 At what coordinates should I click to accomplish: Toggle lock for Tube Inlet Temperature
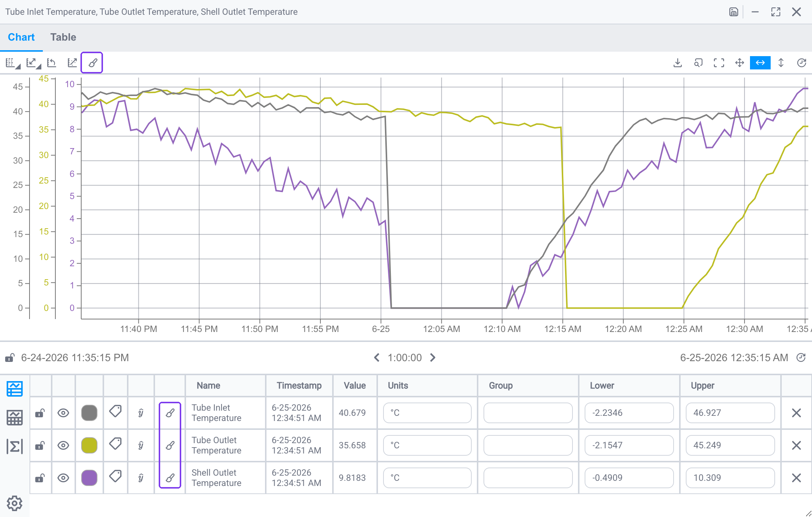pyautogui.click(x=40, y=413)
